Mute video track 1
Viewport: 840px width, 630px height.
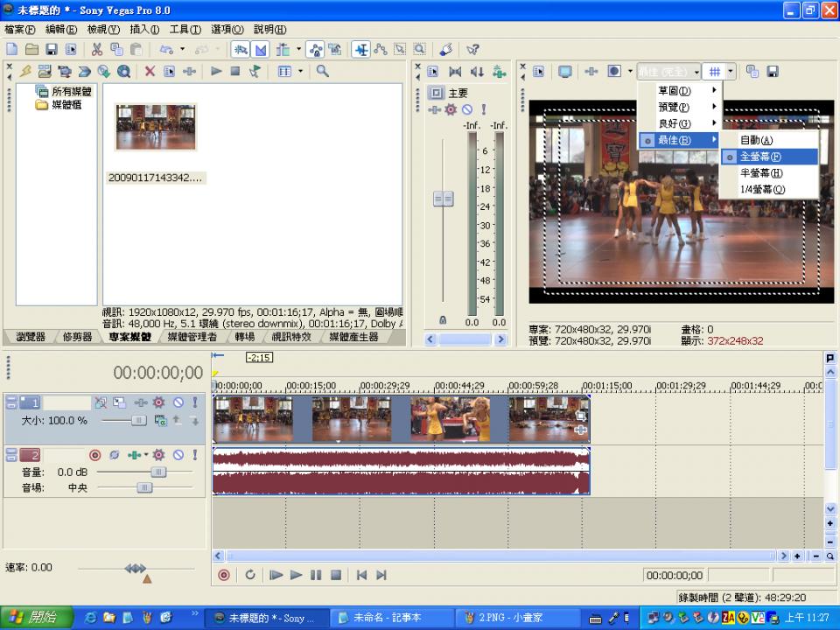178,402
